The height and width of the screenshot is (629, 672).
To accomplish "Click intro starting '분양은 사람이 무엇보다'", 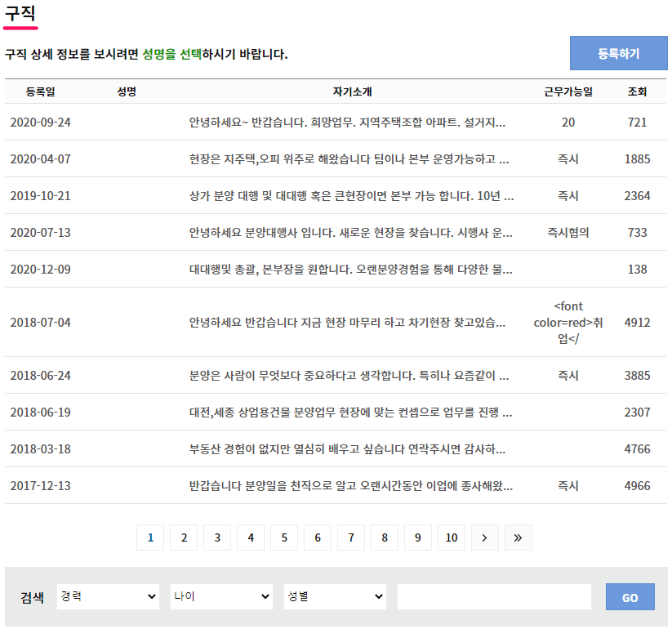I will (x=349, y=376).
